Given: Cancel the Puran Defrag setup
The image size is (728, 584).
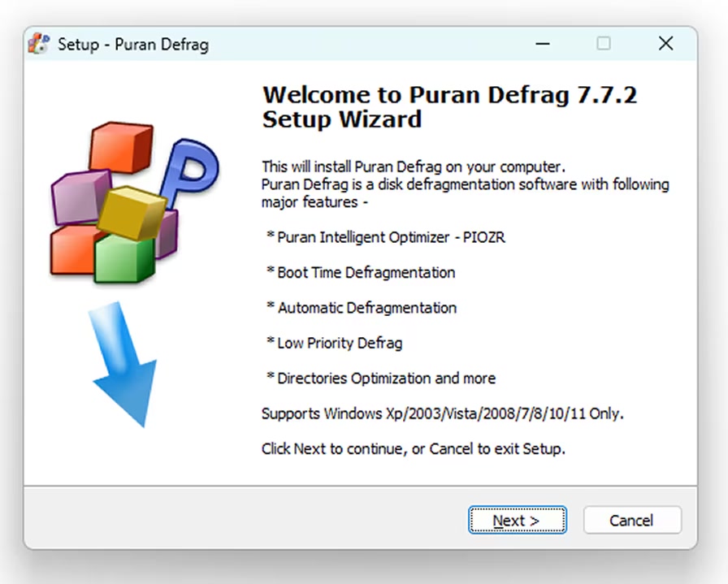Looking at the screenshot, I should [632, 520].
